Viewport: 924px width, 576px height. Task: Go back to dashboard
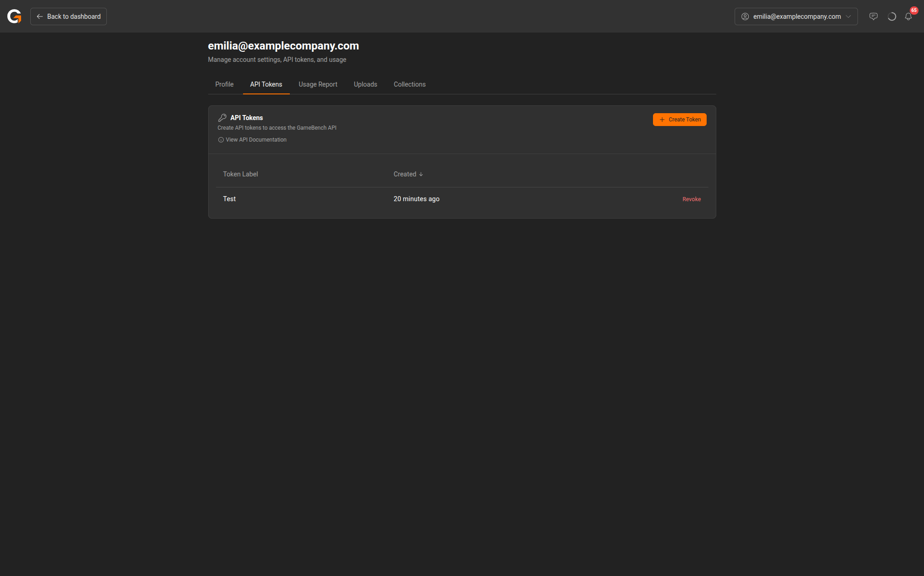[x=68, y=16]
